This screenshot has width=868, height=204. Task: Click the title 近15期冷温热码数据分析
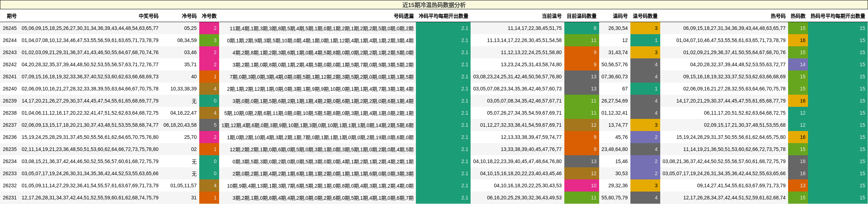click(x=434, y=5)
